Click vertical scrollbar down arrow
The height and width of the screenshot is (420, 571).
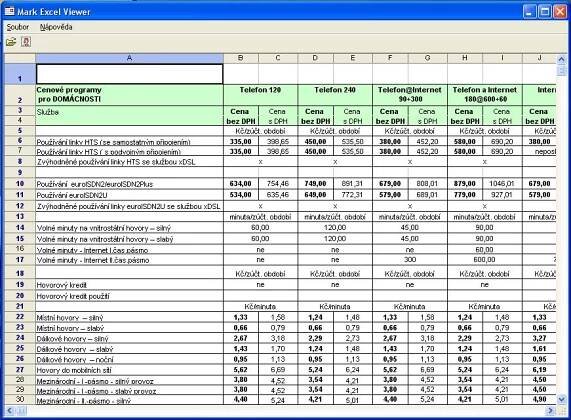561,399
